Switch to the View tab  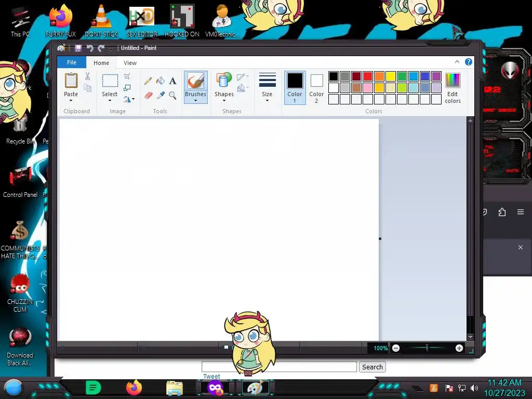[x=130, y=63]
